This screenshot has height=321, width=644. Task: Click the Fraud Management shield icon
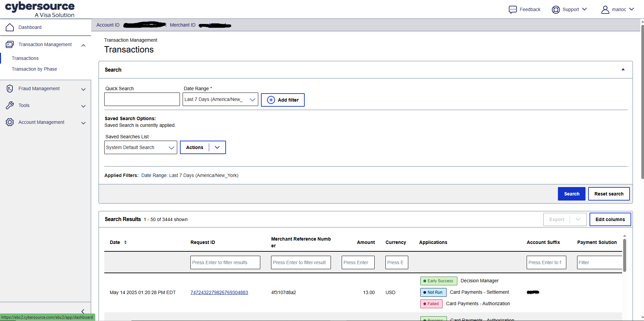pyautogui.click(x=10, y=88)
